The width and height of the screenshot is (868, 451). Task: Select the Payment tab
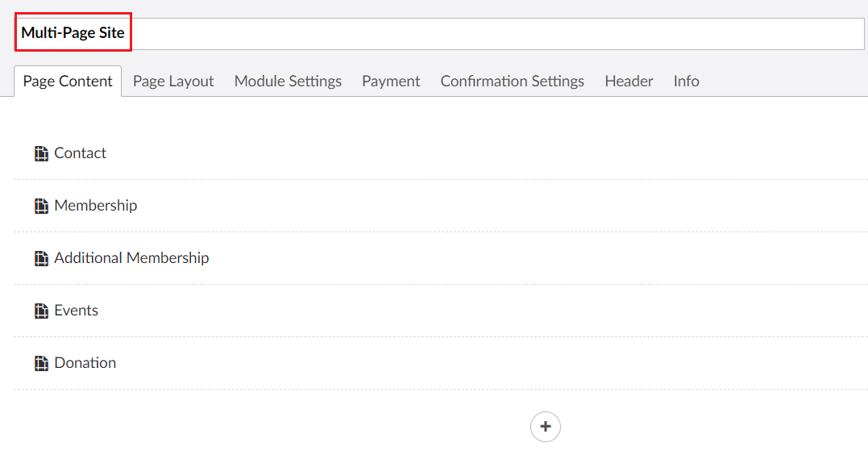[391, 81]
